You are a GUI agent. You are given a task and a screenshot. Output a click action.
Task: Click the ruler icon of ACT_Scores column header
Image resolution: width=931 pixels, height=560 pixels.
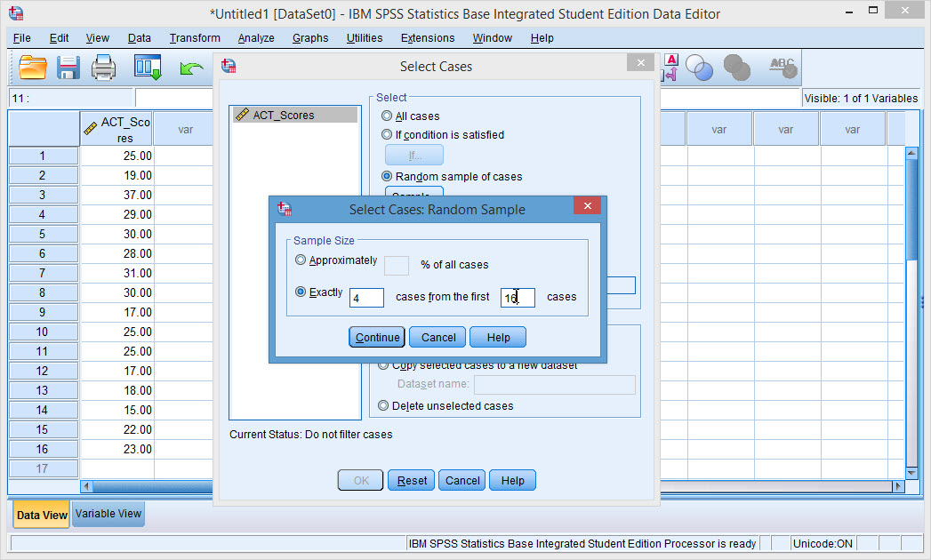pos(90,128)
